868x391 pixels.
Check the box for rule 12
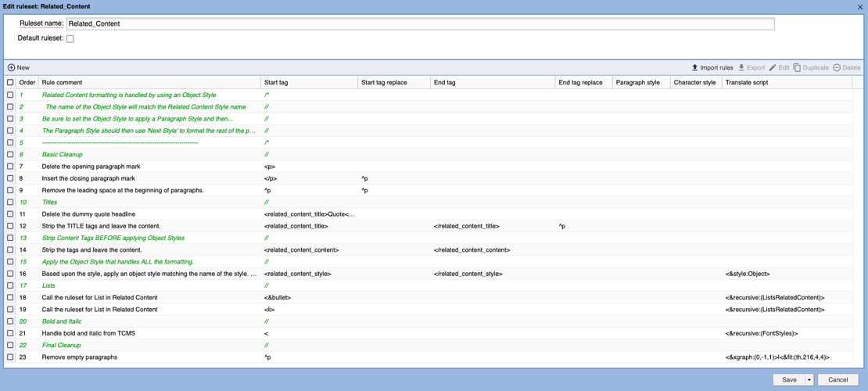coord(10,226)
